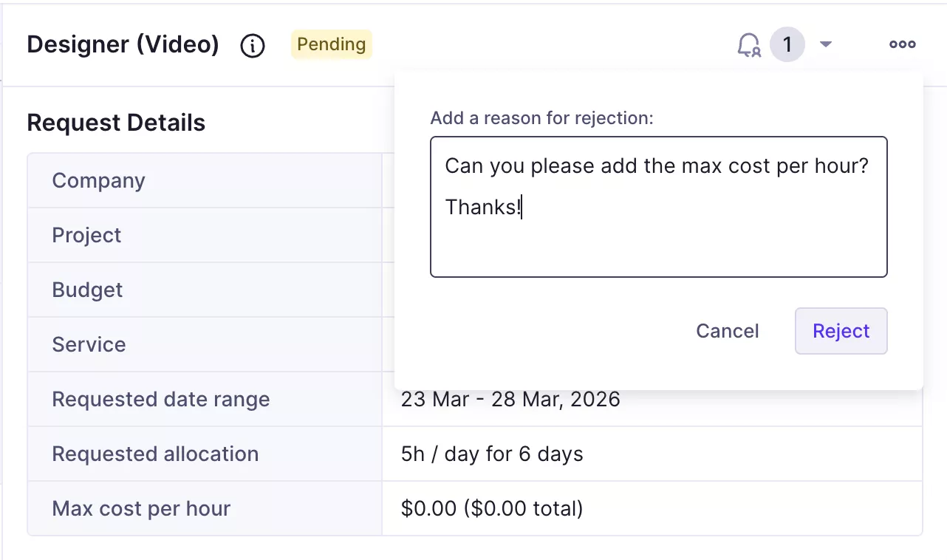
Task: Focus the rejection reason text box
Action: click(x=658, y=236)
